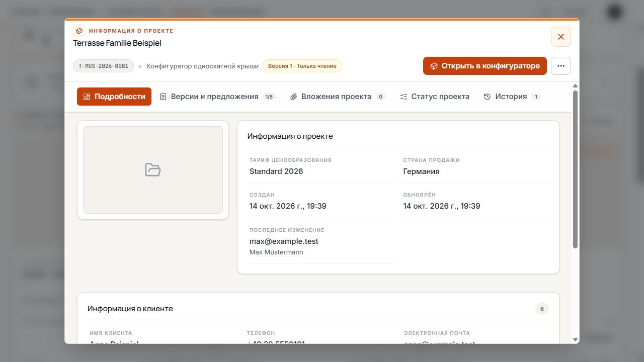This screenshot has width=644, height=362.
Task: Click the Страна продажи field label
Action: click(432, 160)
